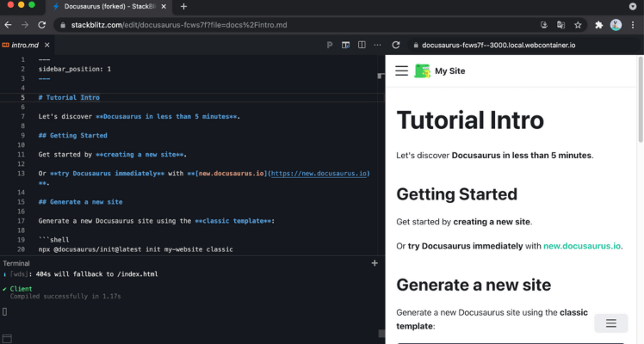Open the hamburger menu beside My Site
This screenshot has height=344, width=644.
pos(402,71)
